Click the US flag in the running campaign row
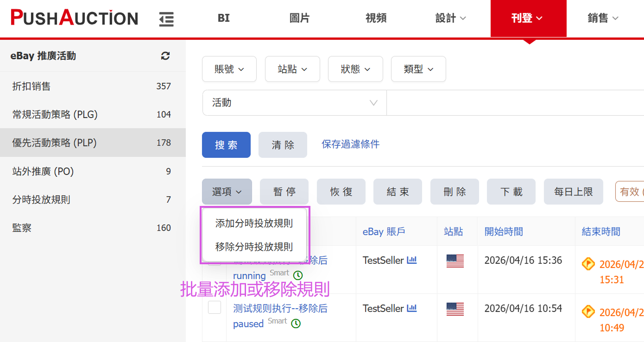Viewport: 644px width, 342px height. point(455,261)
